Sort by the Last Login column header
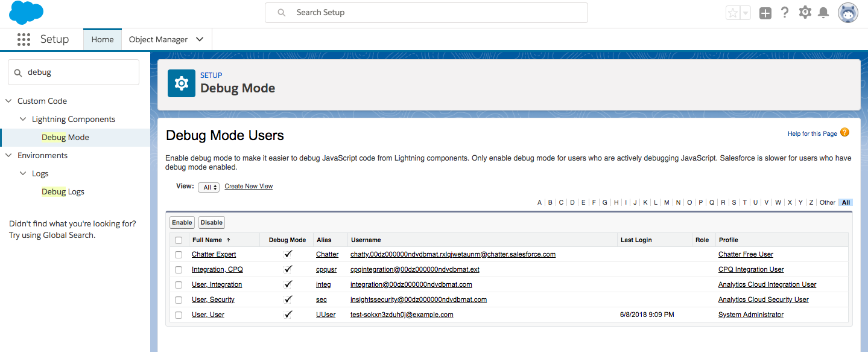 click(x=636, y=240)
